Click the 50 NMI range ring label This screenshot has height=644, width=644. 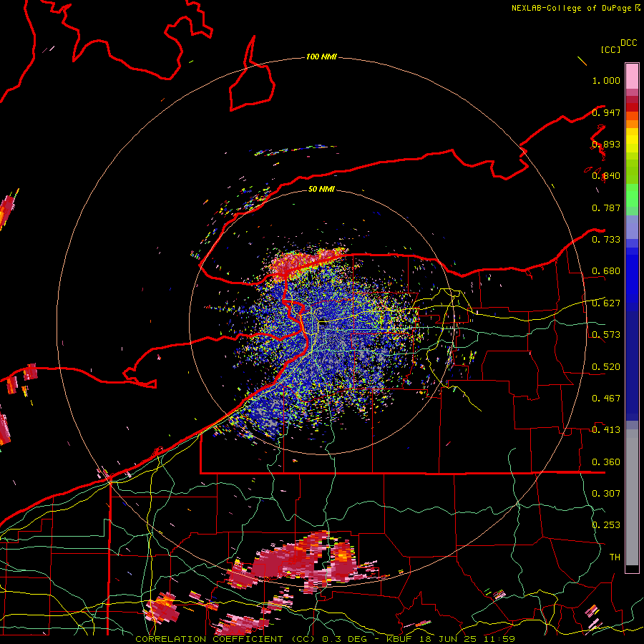321,189
